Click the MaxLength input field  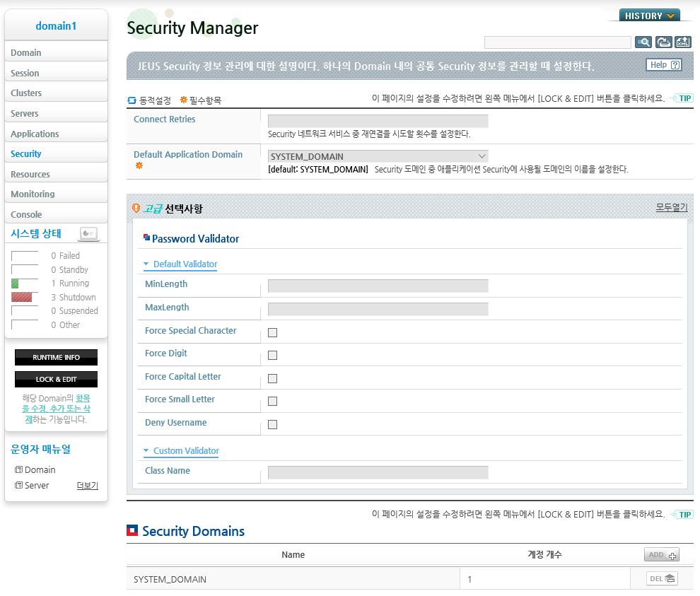coord(378,309)
